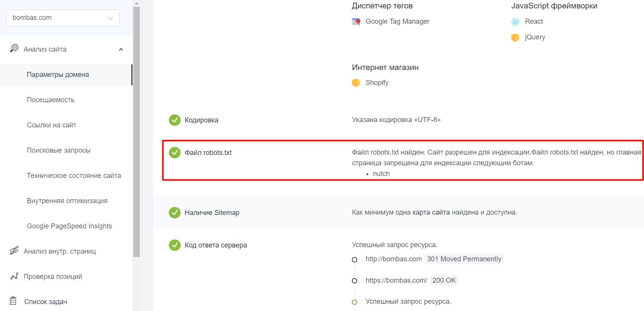
Task: Select Техническое состояние сайта in sidebar
Action: click(74, 176)
